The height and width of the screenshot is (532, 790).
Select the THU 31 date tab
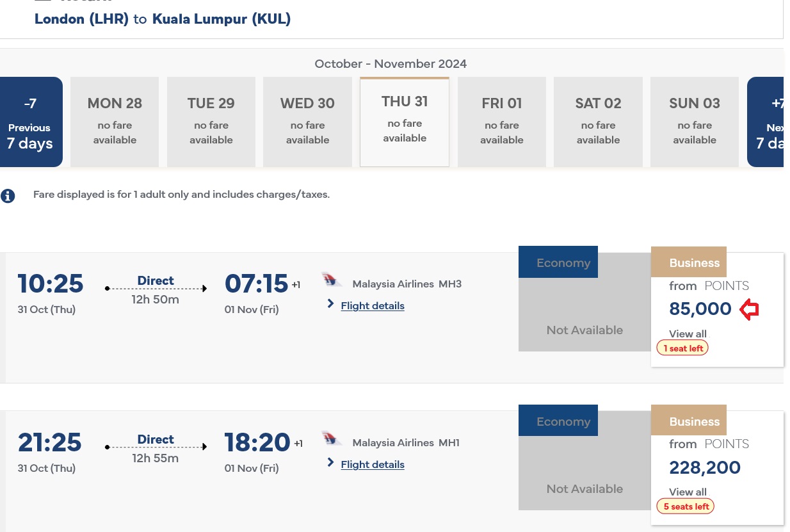pyautogui.click(x=405, y=122)
